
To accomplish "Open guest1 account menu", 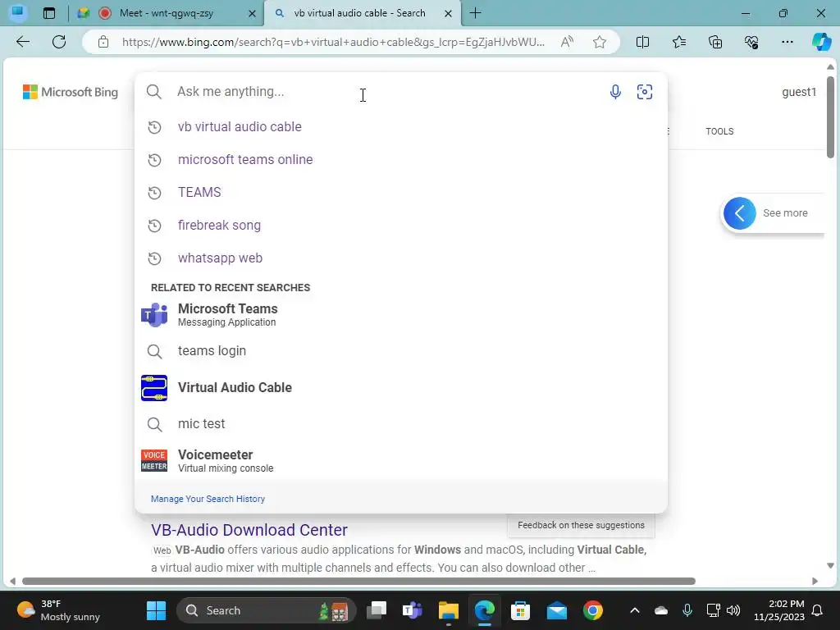I will tap(798, 92).
